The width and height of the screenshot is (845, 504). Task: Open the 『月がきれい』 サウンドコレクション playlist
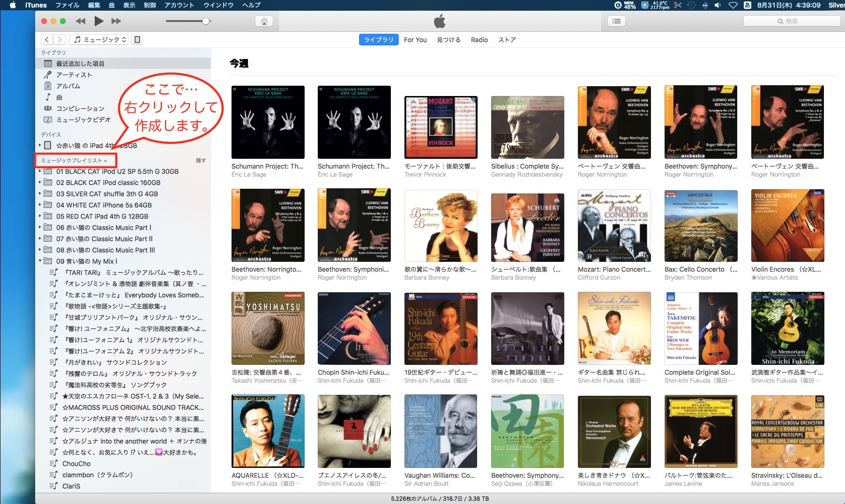click(123, 363)
